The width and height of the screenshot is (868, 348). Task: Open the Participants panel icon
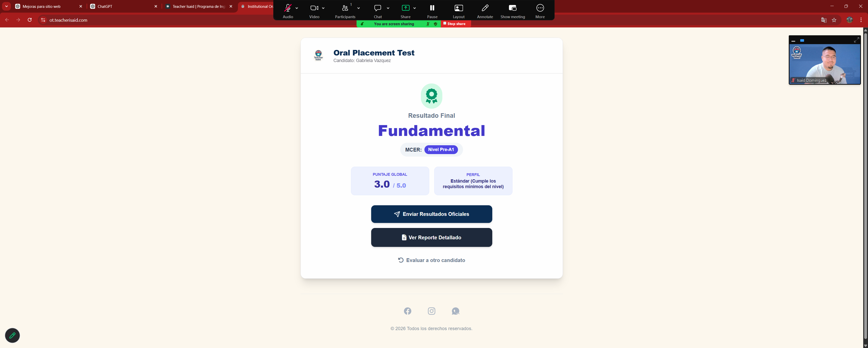tap(345, 8)
